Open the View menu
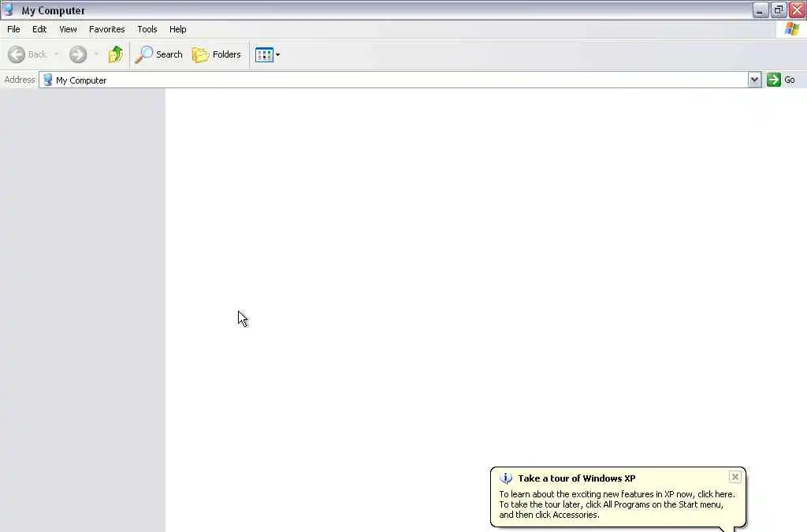Image resolution: width=807 pixels, height=532 pixels. coord(68,29)
